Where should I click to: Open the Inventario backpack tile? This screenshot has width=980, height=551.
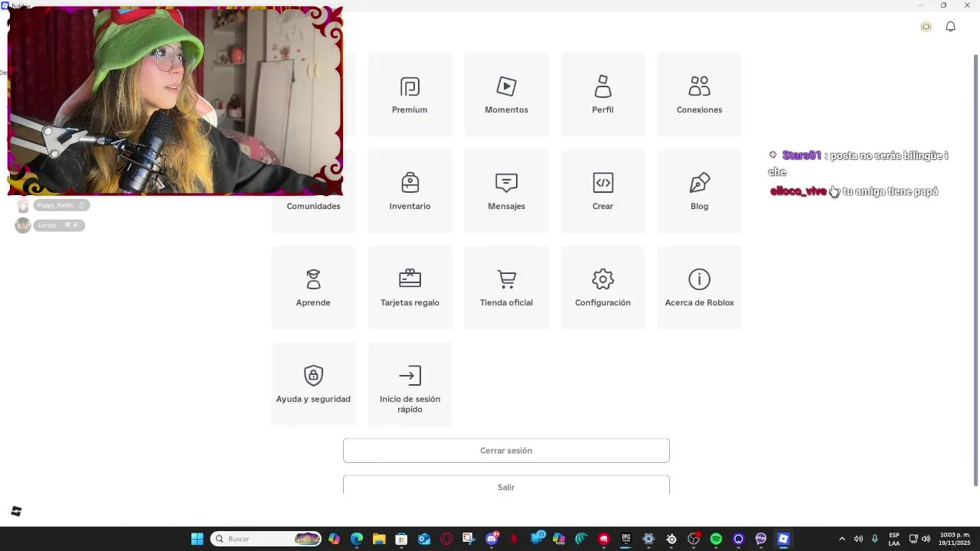point(410,191)
